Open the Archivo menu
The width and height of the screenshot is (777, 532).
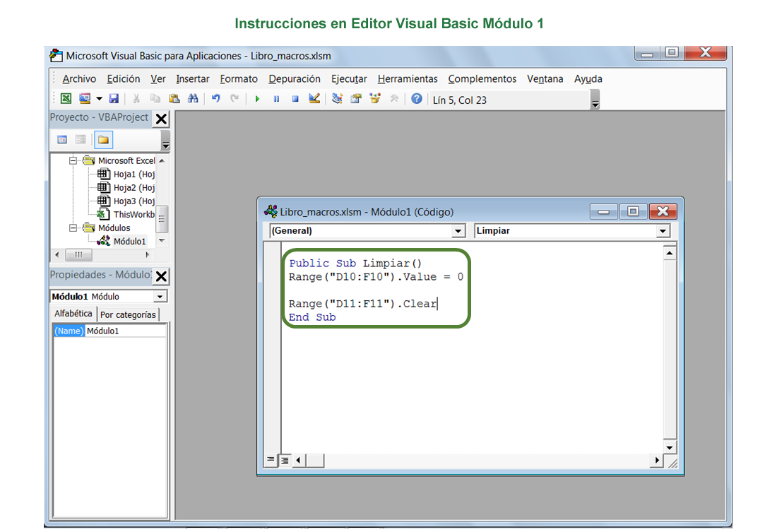point(79,79)
